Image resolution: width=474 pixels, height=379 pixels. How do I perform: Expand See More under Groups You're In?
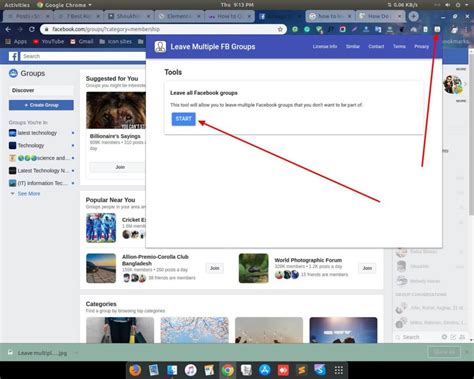(29, 194)
